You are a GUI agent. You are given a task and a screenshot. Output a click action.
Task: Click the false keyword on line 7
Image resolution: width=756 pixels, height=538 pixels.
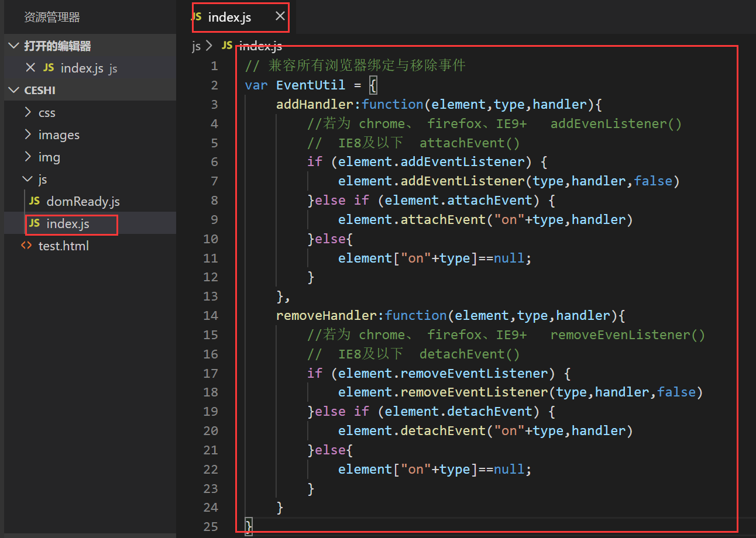click(x=653, y=181)
